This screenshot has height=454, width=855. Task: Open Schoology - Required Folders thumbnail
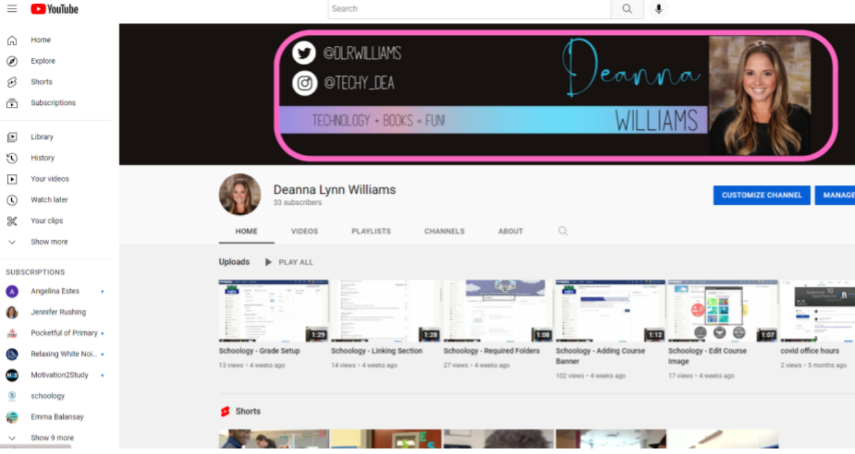click(x=498, y=311)
